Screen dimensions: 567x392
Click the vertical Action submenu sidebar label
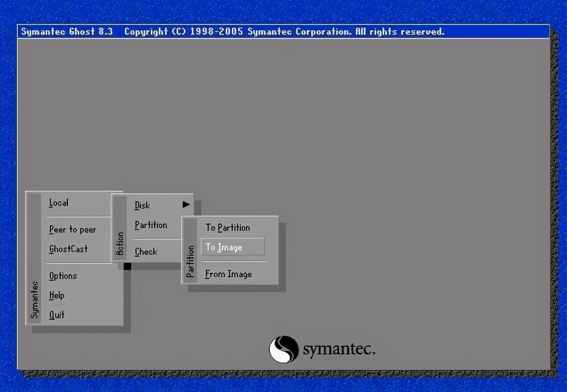click(x=120, y=244)
